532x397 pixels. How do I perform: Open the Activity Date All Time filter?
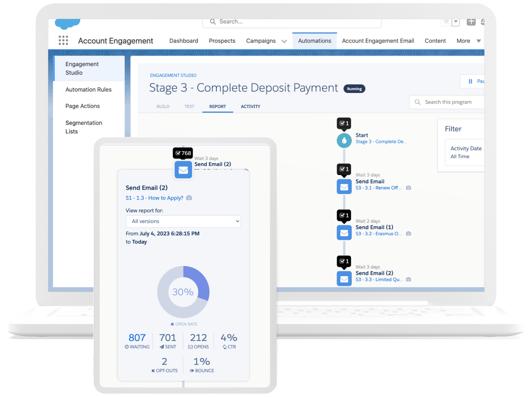pyautogui.click(x=465, y=152)
